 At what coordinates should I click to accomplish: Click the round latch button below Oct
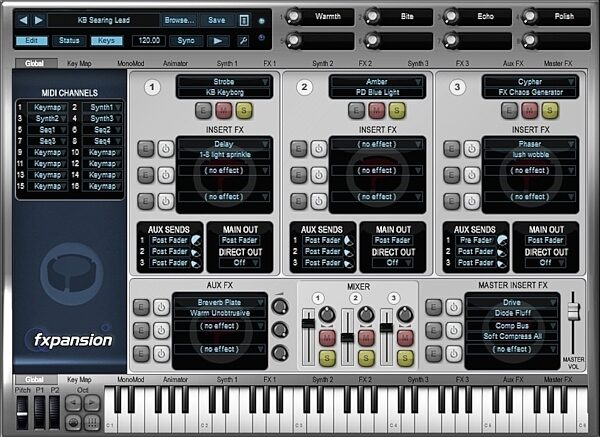pos(73,422)
